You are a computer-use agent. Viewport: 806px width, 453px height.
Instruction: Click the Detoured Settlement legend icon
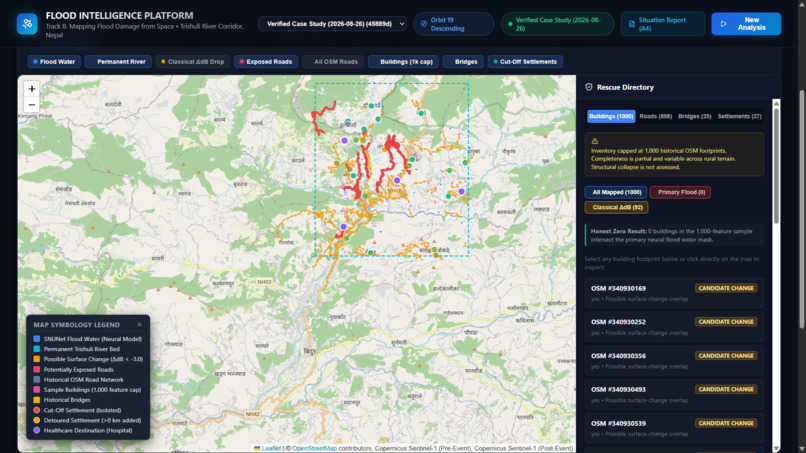tap(37, 420)
